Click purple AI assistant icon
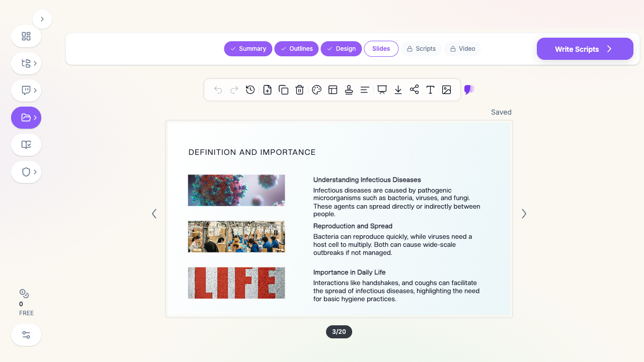644x362 pixels. pos(469,90)
